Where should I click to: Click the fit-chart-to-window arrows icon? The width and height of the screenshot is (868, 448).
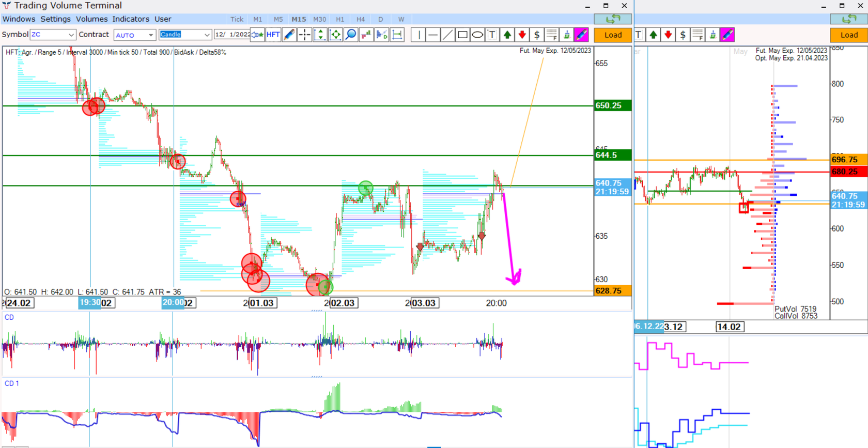coord(335,35)
